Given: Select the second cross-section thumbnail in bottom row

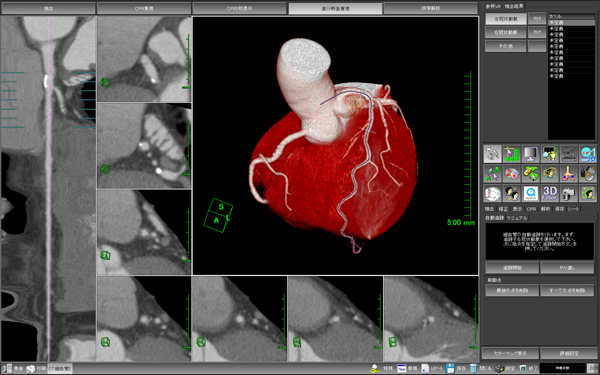Looking at the screenshot, I should point(239,319).
